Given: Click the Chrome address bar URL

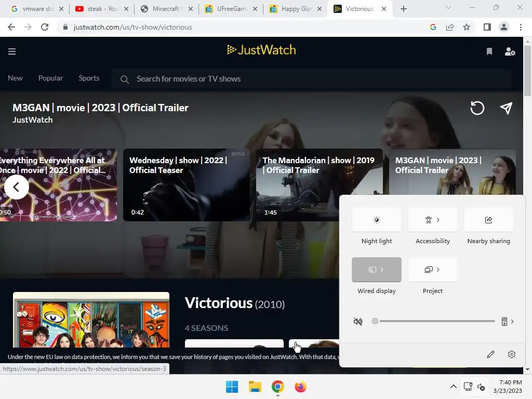Looking at the screenshot, I should pos(132,27).
